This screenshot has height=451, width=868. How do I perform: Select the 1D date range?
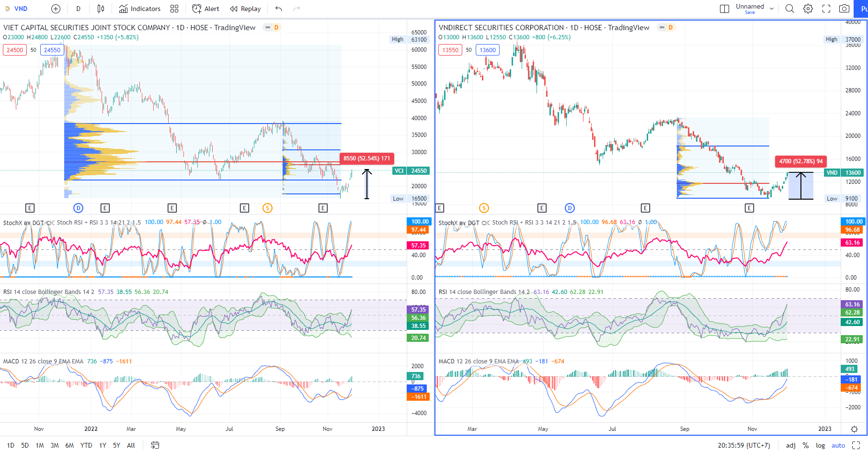point(11,445)
